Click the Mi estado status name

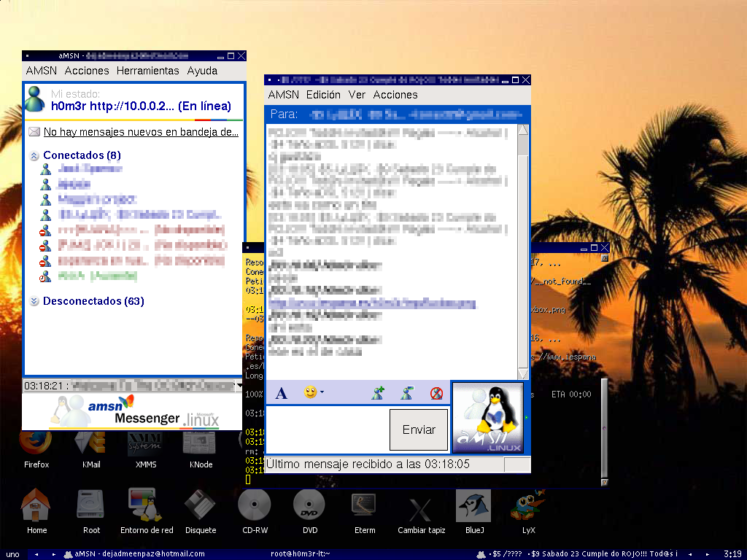point(141,106)
